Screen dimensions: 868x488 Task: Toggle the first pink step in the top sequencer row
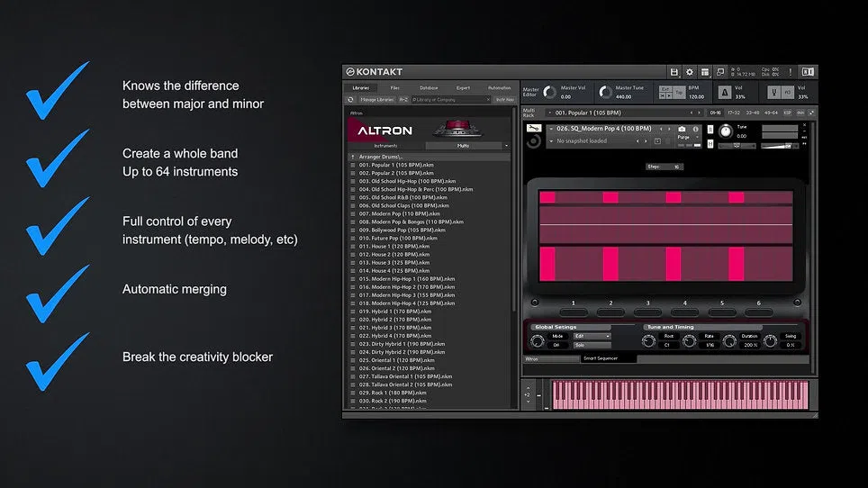click(x=547, y=197)
